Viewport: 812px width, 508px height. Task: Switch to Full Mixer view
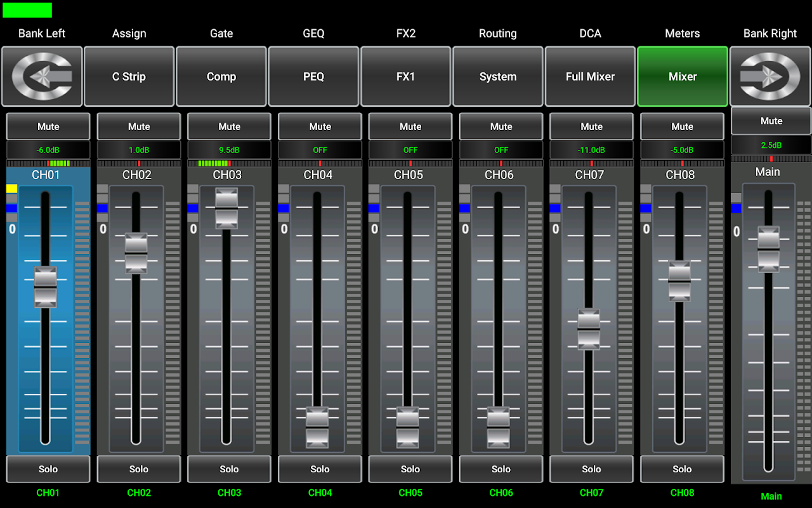(x=590, y=76)
